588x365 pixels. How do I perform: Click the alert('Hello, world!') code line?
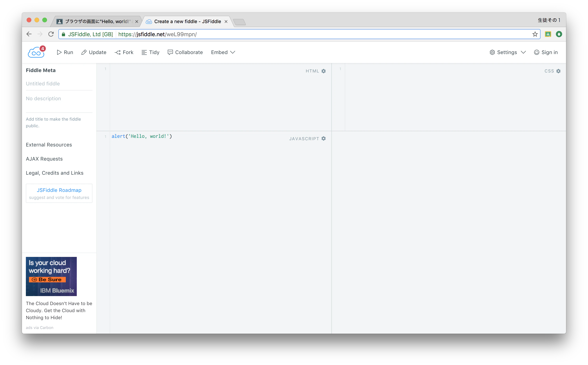click(142, 136)
